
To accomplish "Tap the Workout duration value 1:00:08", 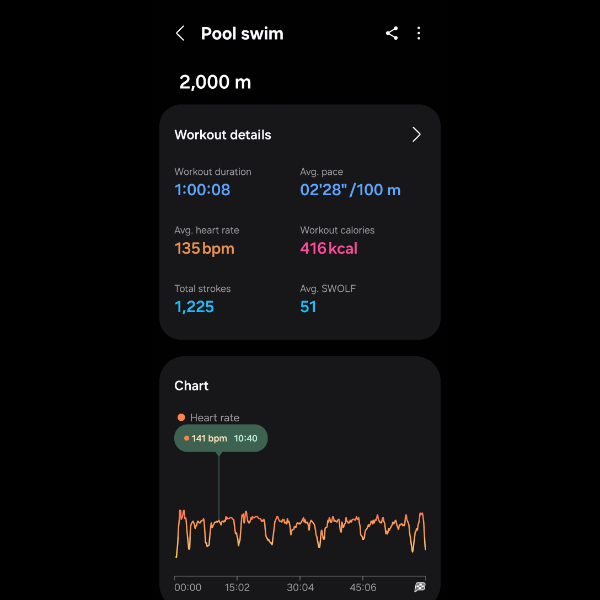I will pyautogui.click(x=202, y=190).
